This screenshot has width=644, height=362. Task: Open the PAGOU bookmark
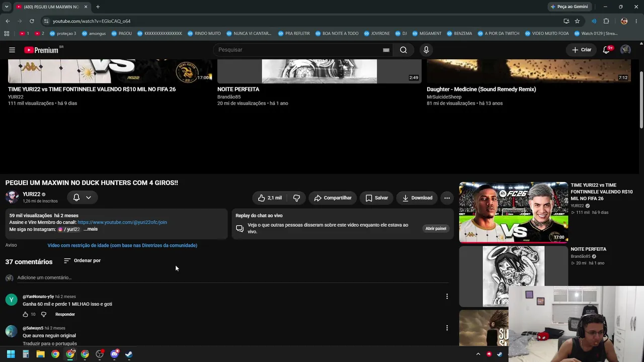coord(122,34)
